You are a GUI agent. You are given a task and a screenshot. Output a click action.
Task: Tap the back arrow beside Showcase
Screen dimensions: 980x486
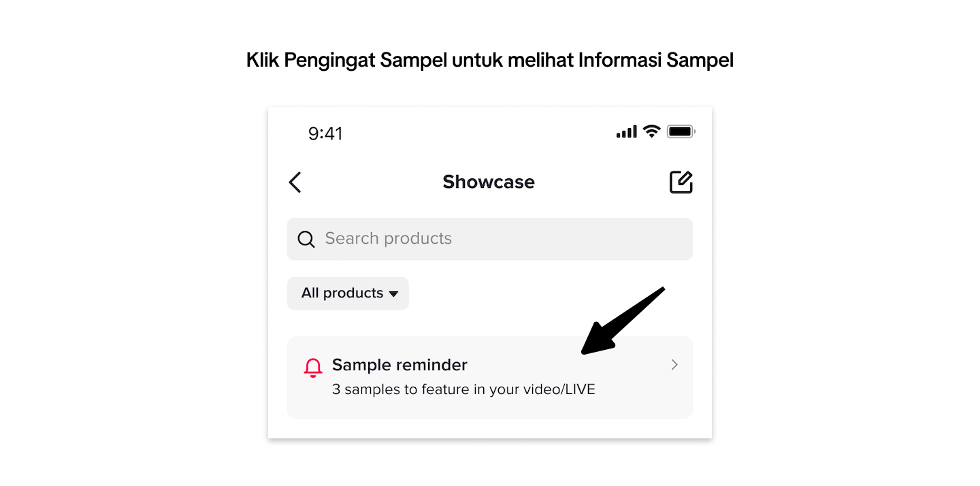coord(295,182)
